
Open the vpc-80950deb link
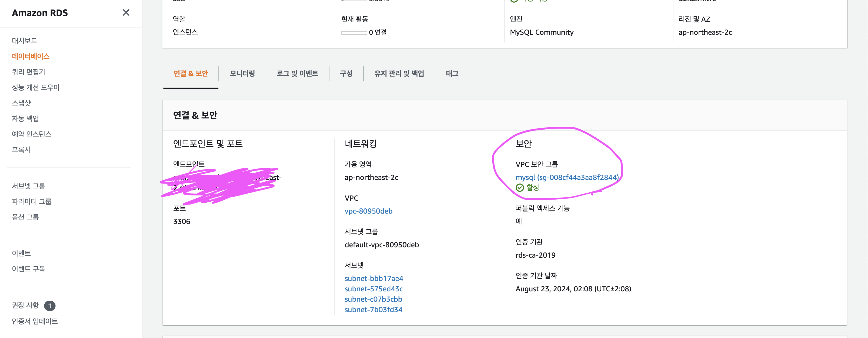tap(368, 211)
